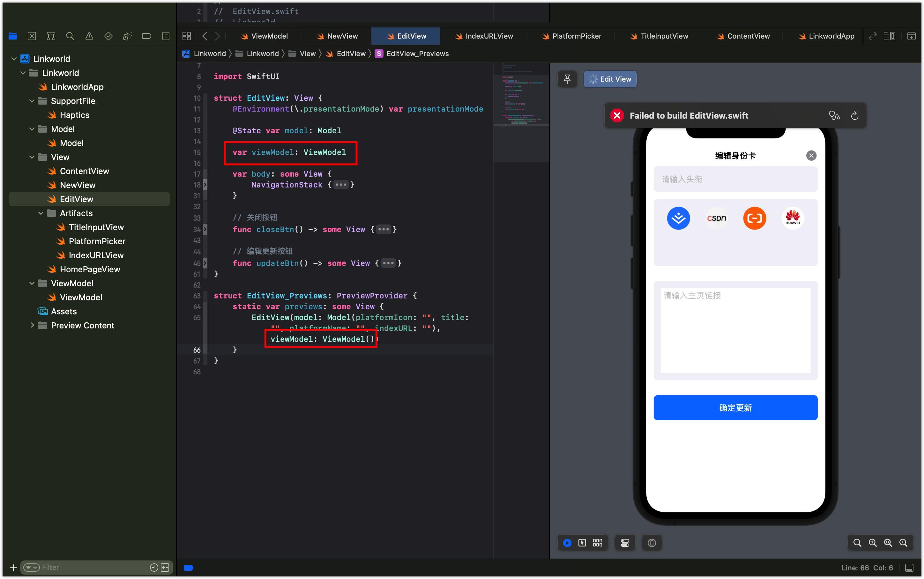Open Assets catalog in navigator
Viewport: 924px width, 579px height.
tap(63, 311)
